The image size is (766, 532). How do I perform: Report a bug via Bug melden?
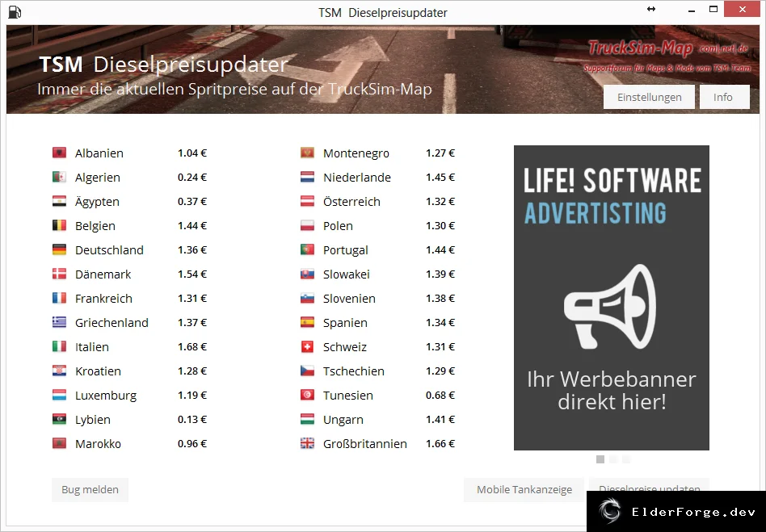[90, 489]
